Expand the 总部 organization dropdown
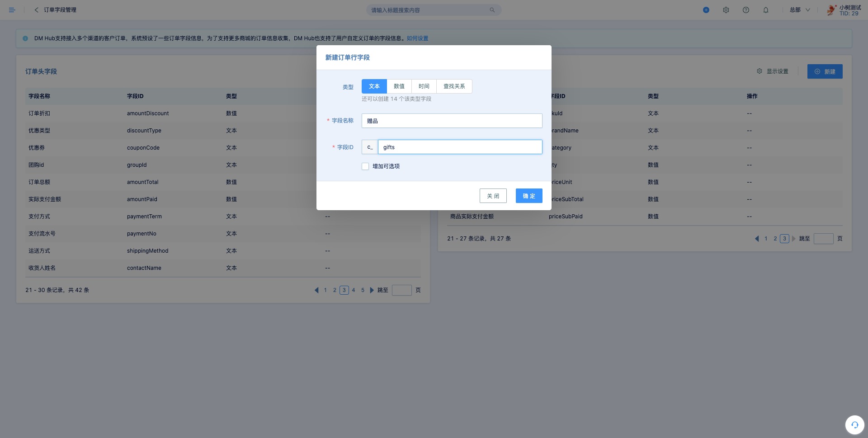Screen dimensions: 868x438 tap(800, 10)
